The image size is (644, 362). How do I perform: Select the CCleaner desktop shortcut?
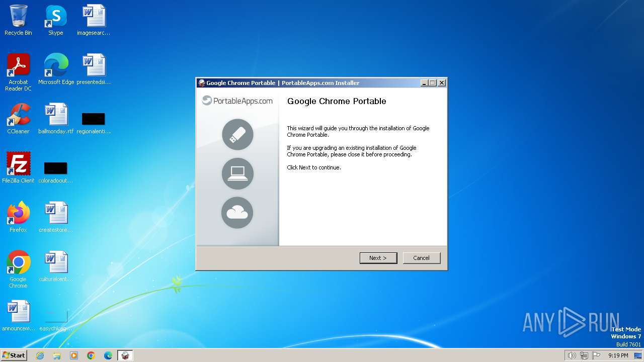pyautogui.click(x=18, y=119)
